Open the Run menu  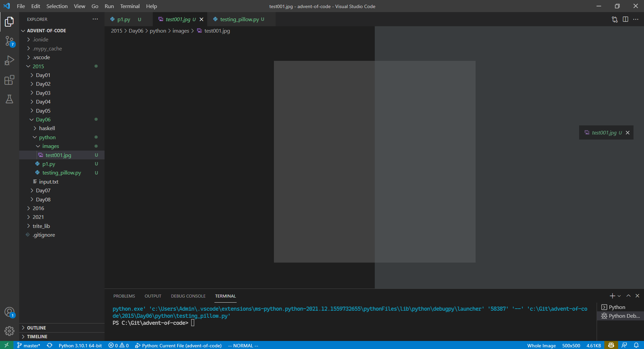[109, 6]
